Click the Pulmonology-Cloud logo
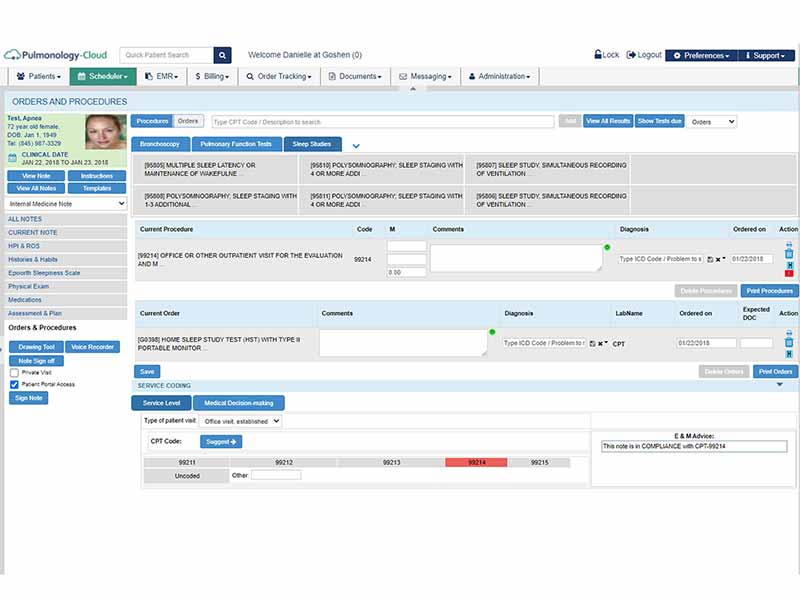The width and height of the screenshot is (800, 600). pos(56,55)
